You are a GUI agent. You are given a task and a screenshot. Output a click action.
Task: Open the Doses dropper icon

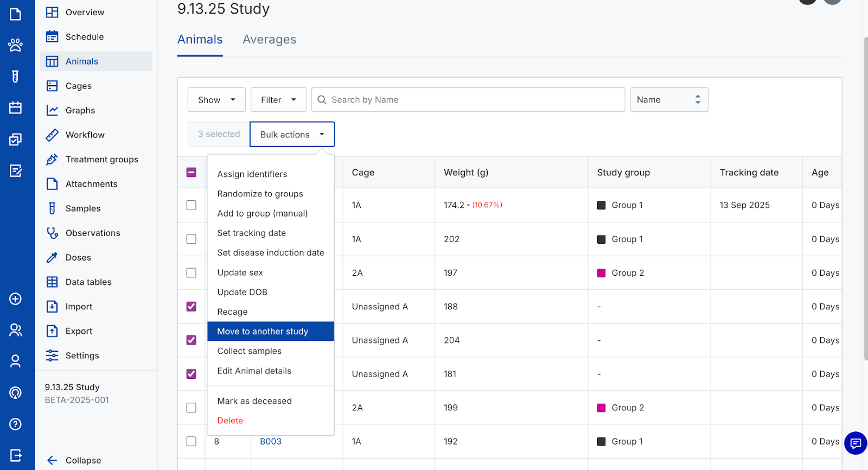point(52,258)
